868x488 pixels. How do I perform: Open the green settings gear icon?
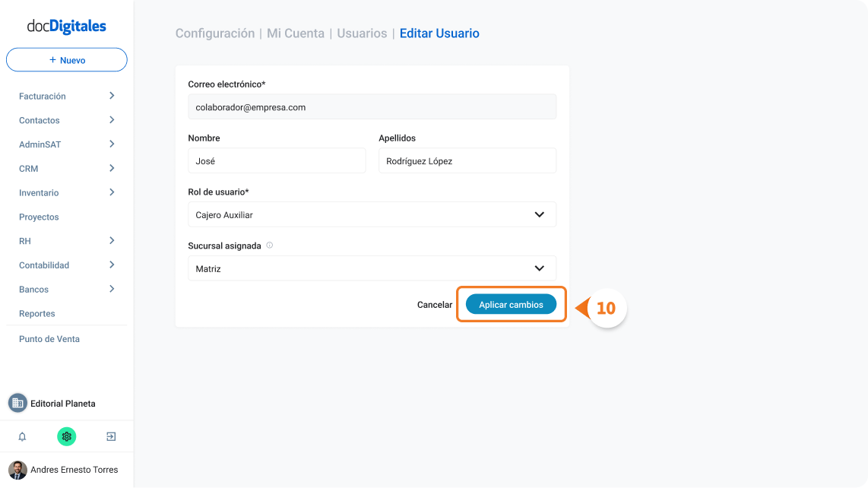[66, 436]
